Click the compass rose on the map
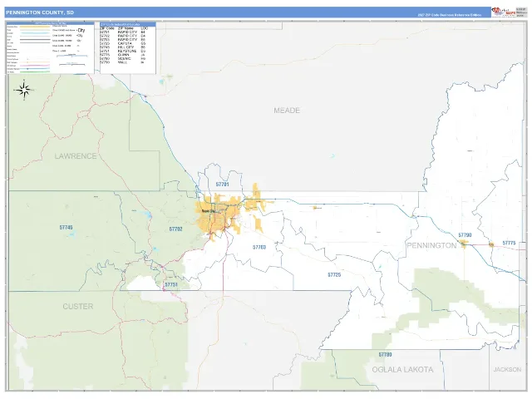 tap(24, 90)
